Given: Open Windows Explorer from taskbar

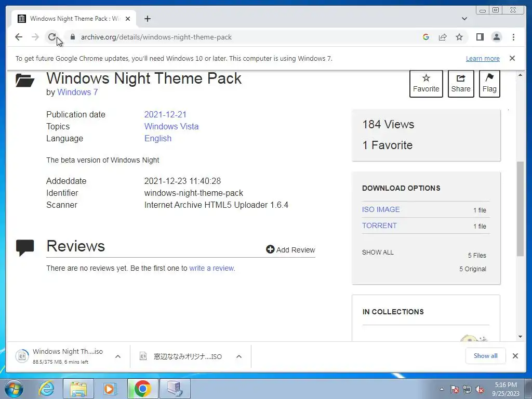Looking at the screenshot, I should 78,389.
